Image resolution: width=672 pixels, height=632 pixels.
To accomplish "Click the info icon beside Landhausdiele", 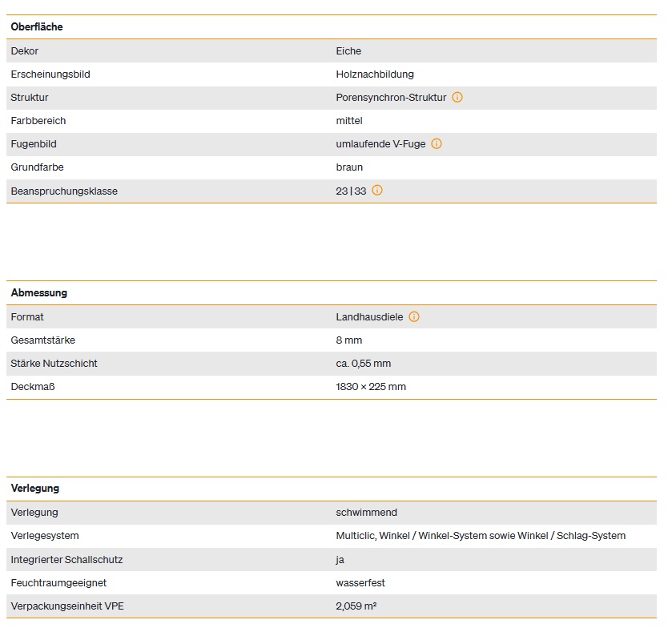I will pos(414,316).
